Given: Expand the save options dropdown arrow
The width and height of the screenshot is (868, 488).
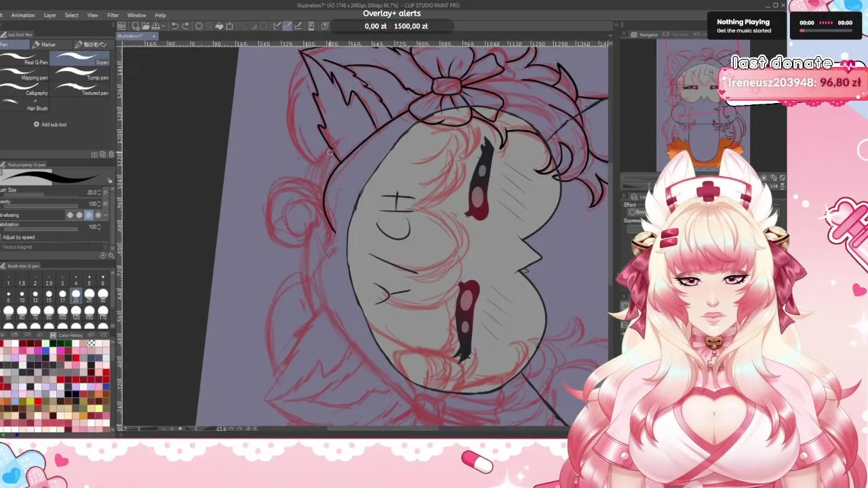Looking at the screenshot, I should [164, 26].
